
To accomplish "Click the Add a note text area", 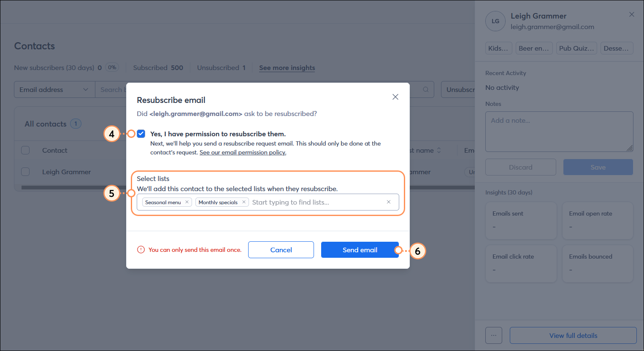I will pos(559,132).
